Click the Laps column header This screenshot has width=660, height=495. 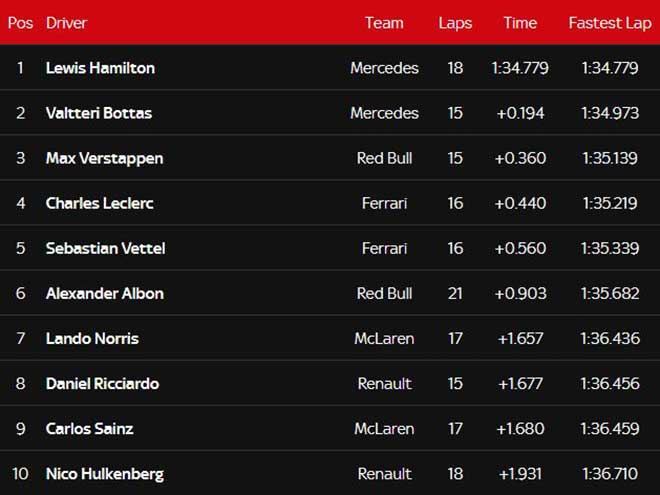pyautogui.click(x=455, y=23)
